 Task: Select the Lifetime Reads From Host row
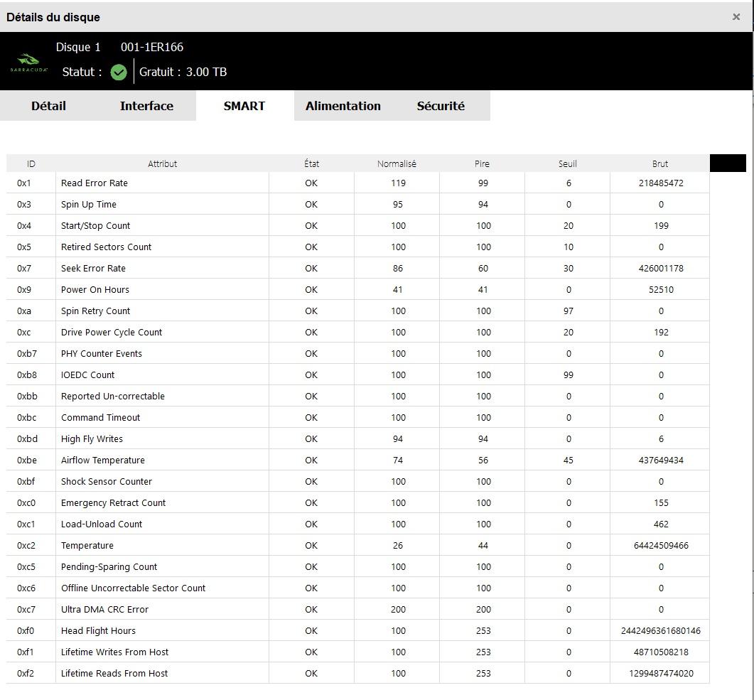(x=357, y=673)
